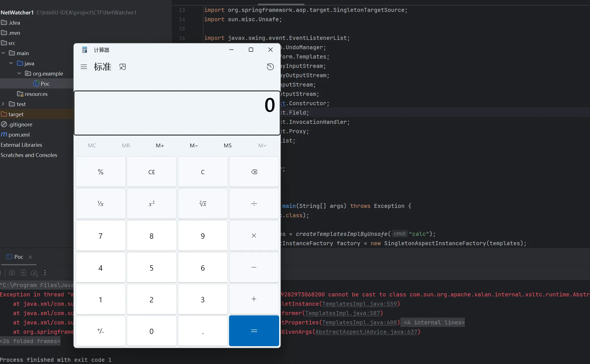Select the Poc run tab
The image size is (590, 364).
pos(18,257)
